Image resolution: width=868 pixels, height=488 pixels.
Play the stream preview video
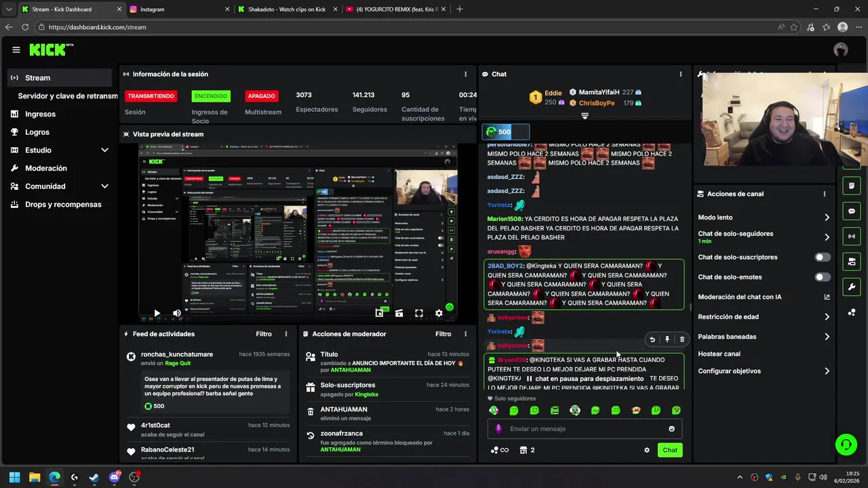157,313
